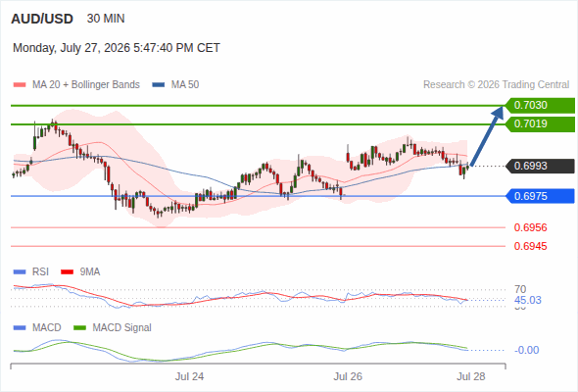This screenshot has height=392, width=578.
Task: Click the blue upward forecast arrow
Action: tap(487, 135)
